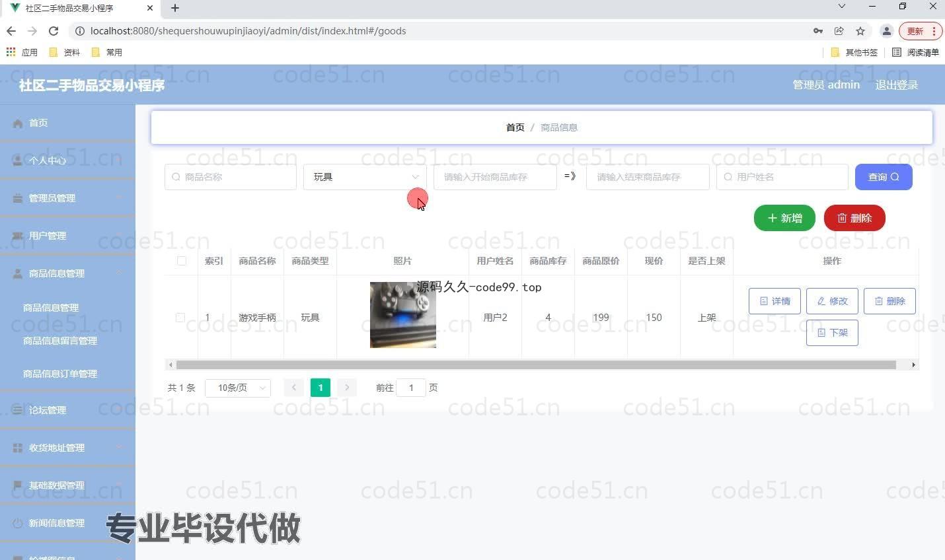Open the 玩具 product type dropdown
This screenshot has height=560, width=945.
point(364,177)
